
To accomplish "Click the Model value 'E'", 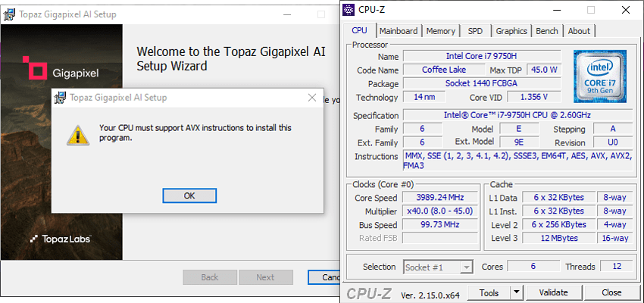I will click(x=519, y=129).
